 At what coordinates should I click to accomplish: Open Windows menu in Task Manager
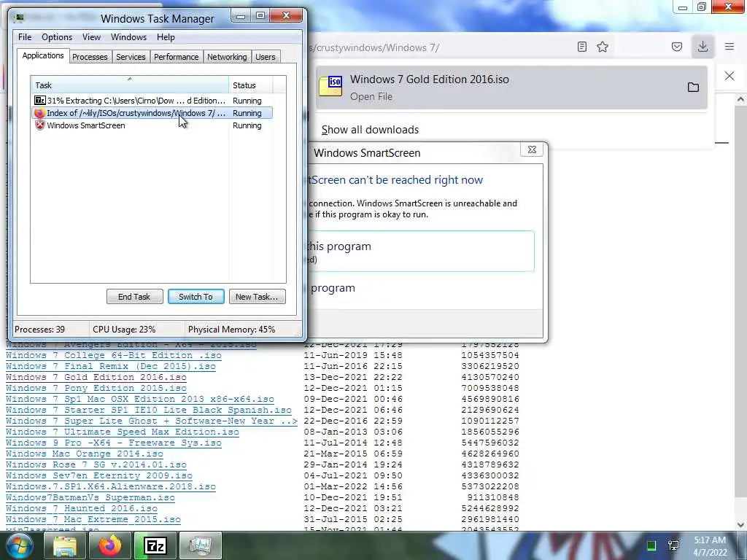tap(128, 37)
